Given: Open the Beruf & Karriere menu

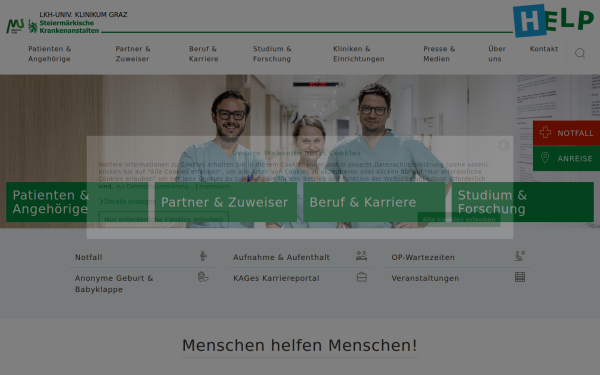Looking at the screenshot, I should (x=204, y=54).
